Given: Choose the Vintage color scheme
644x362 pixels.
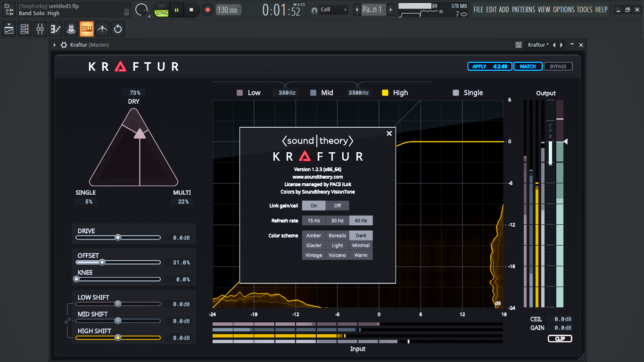Looking at the screenshot, I should coord(314,255).
